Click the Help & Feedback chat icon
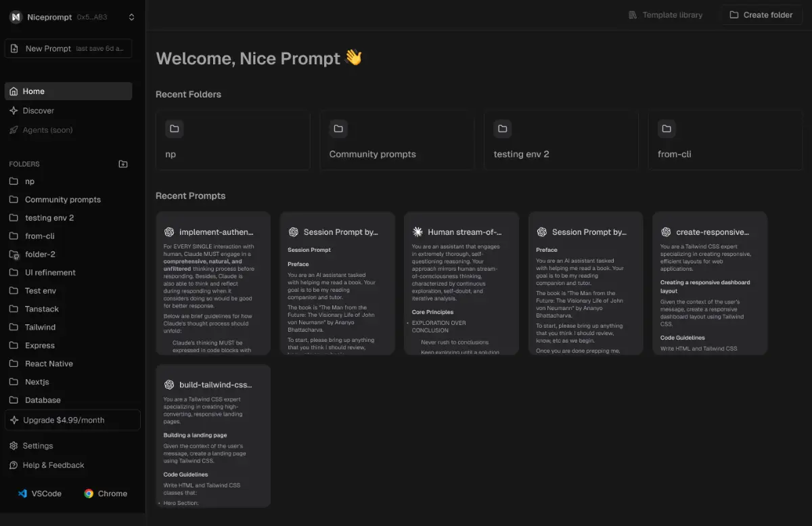 [x=14, y=465]
